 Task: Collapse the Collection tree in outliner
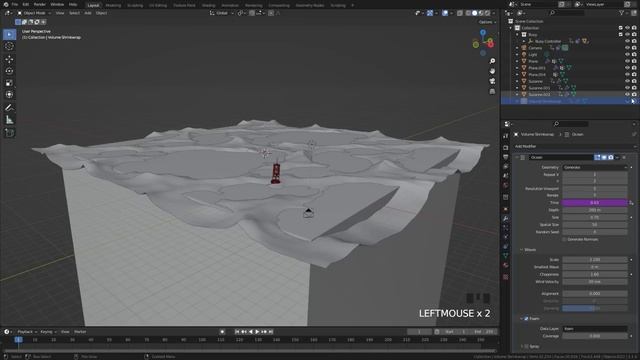[511, 28]
